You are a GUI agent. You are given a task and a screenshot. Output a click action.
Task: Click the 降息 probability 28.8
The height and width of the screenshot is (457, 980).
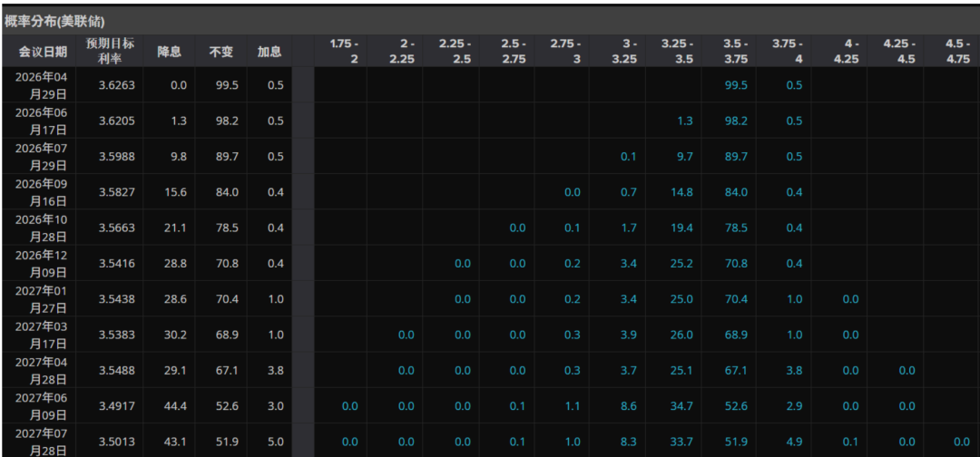click(x=176, y=264)
